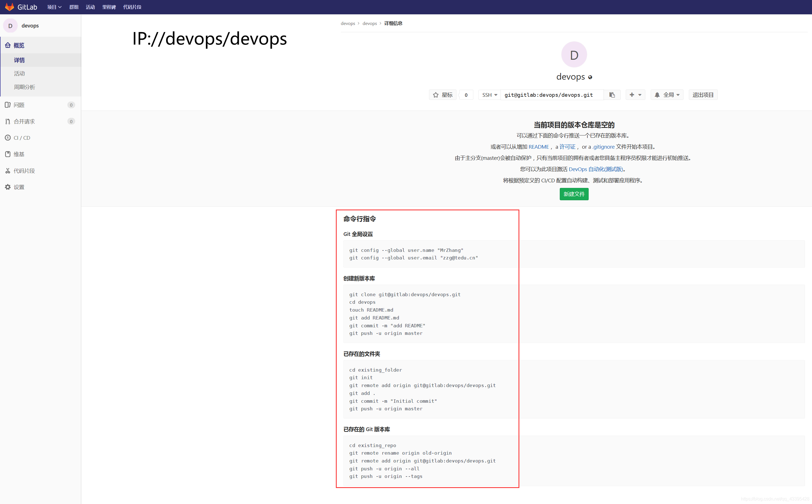812x504 pixels.
Task: Click 'cd existing_folder' command text
Action: 375,370
